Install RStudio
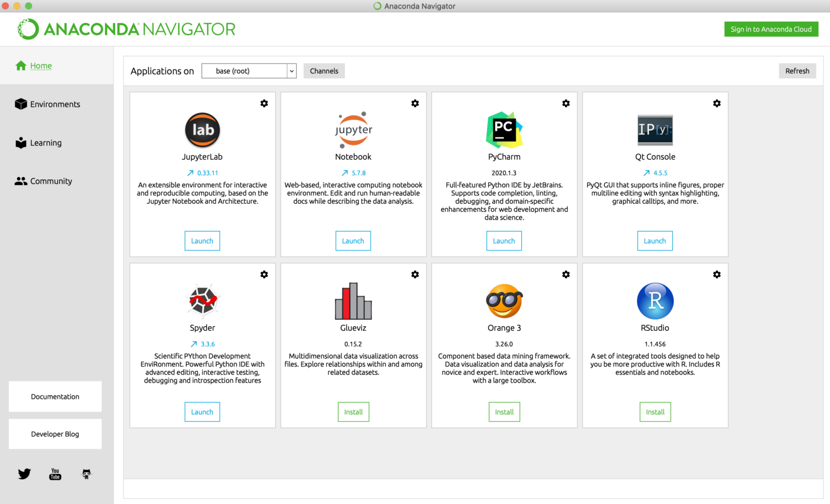 tap(655, 412)
